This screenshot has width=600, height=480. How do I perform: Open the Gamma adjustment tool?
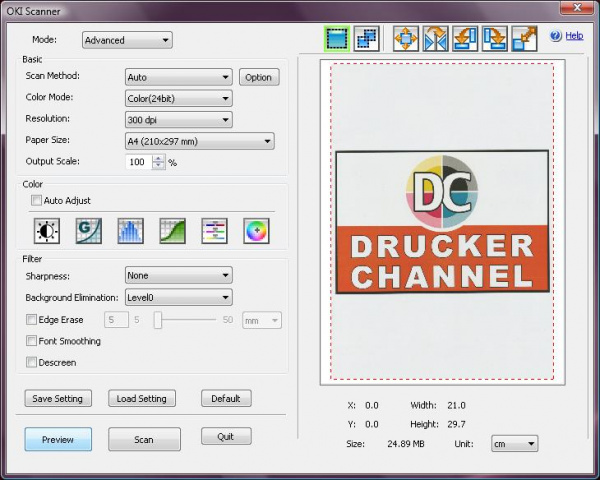click(89, 231)
